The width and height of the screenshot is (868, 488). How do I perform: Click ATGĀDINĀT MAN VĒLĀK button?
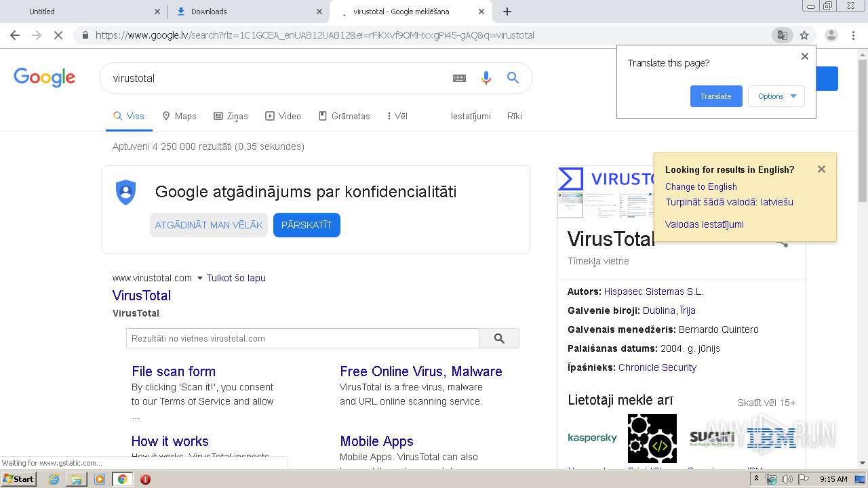[x=209, y=225]
